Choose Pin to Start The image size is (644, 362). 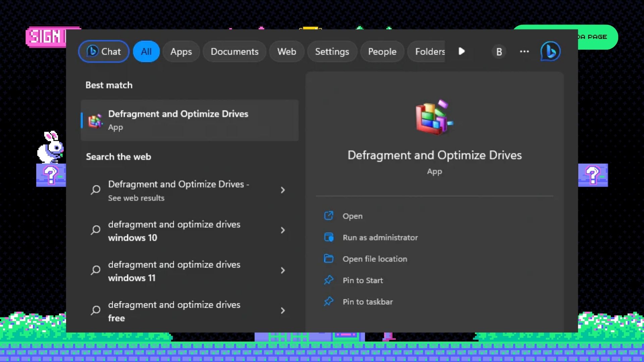coord(363,281)
